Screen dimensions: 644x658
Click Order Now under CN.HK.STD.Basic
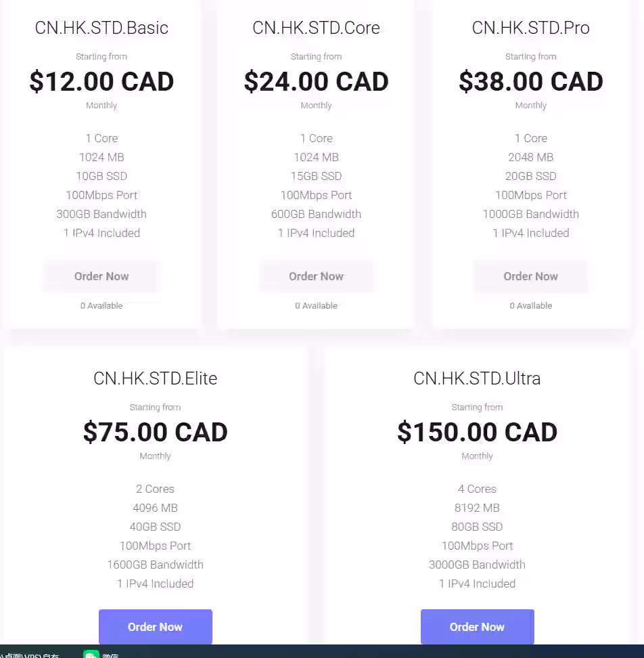101,276
